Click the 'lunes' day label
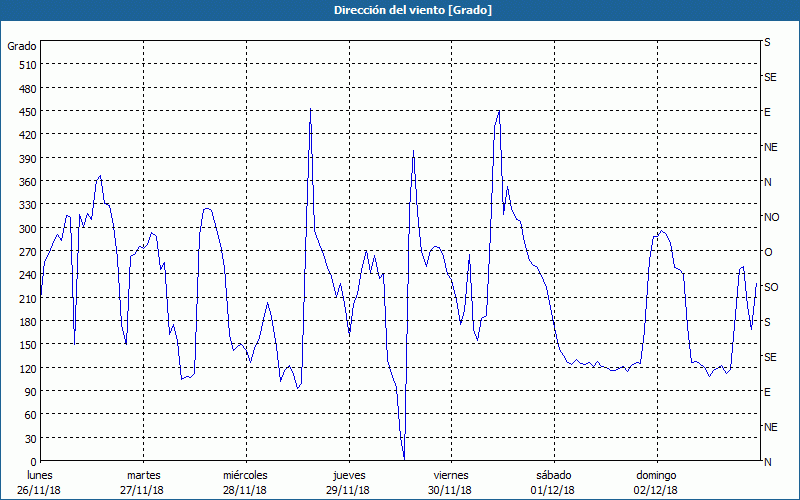Viewport: 800px width, 500px height. pos(40,475)
